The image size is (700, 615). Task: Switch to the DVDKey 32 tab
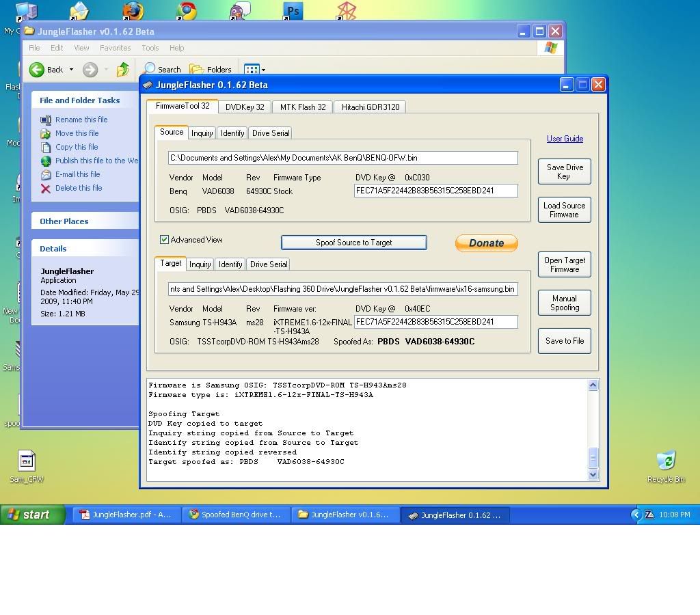coord(245,107)
